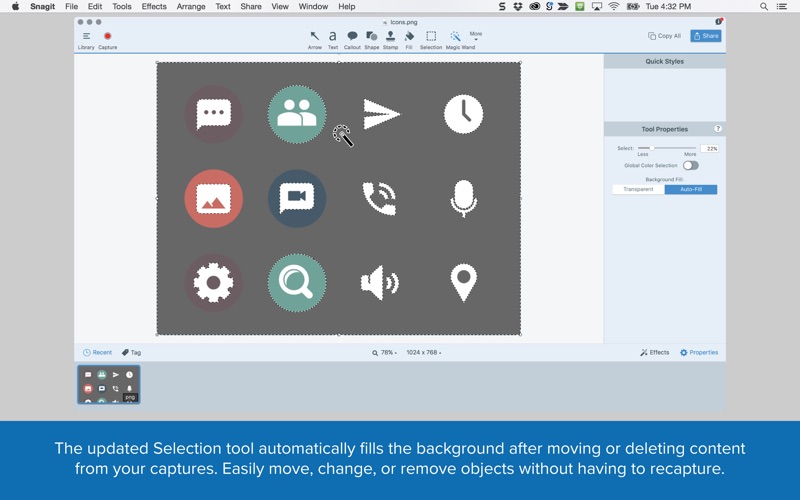Switch to the Selection tool
This screenshot has height=500, width=800.
coord(431,38)
